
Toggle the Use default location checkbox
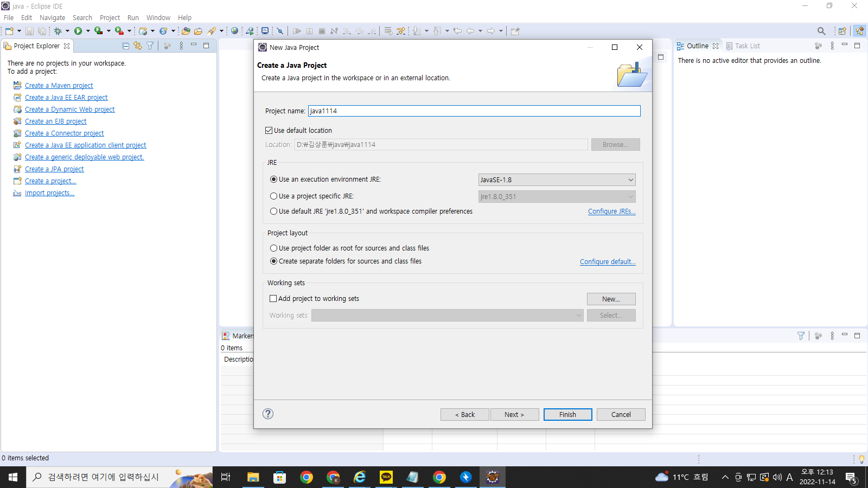(x=269, y=130)
